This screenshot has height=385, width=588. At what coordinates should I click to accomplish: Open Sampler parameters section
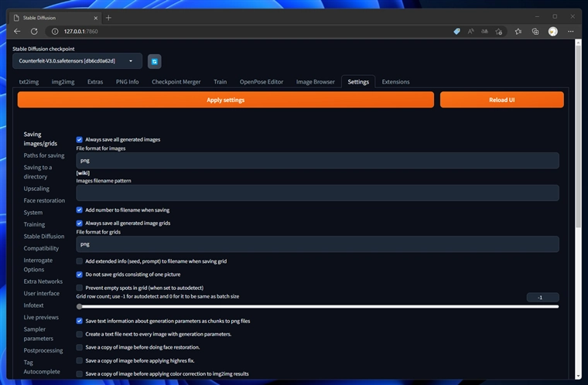(38, 334)
